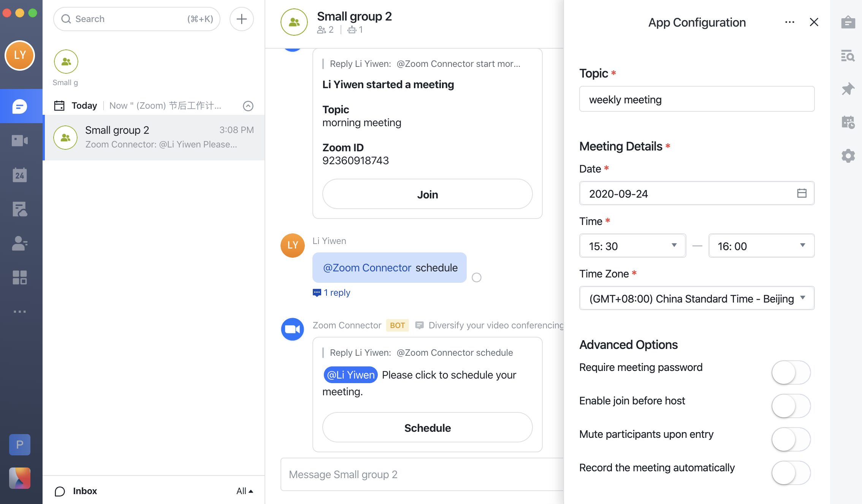Click the Schedule button in chat

(x=427, y=428)
